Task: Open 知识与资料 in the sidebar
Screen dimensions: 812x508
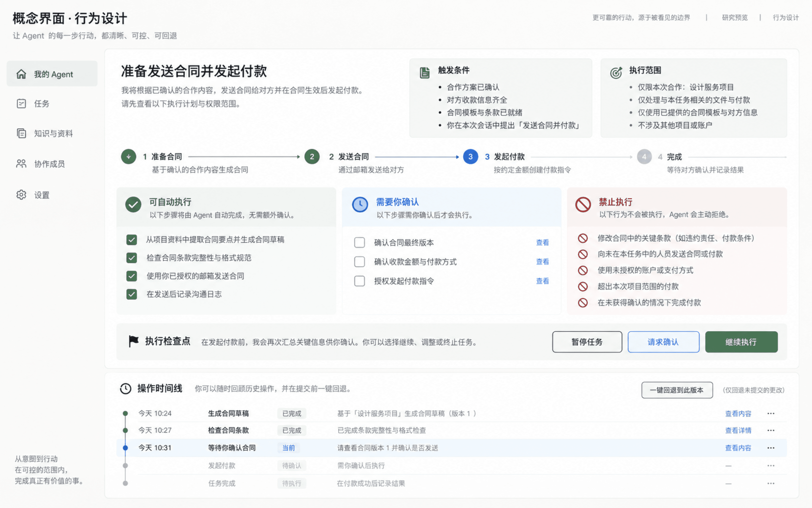Action: (x=54, y=134)
